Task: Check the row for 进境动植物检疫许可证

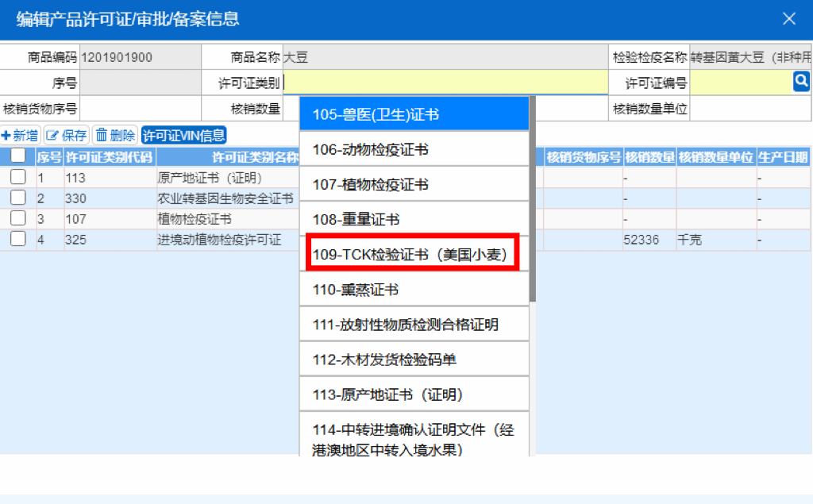Action: 17,239
